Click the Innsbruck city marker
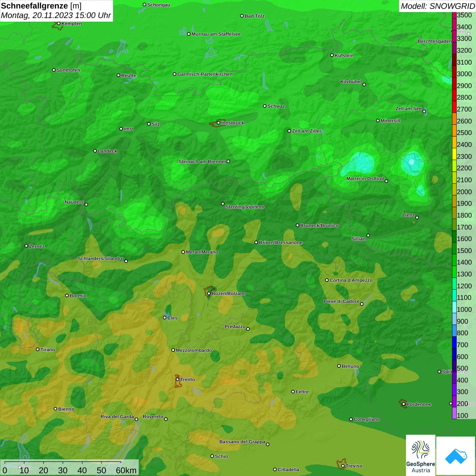The height and width of the screenshot is (476, 476). [219, 123]
